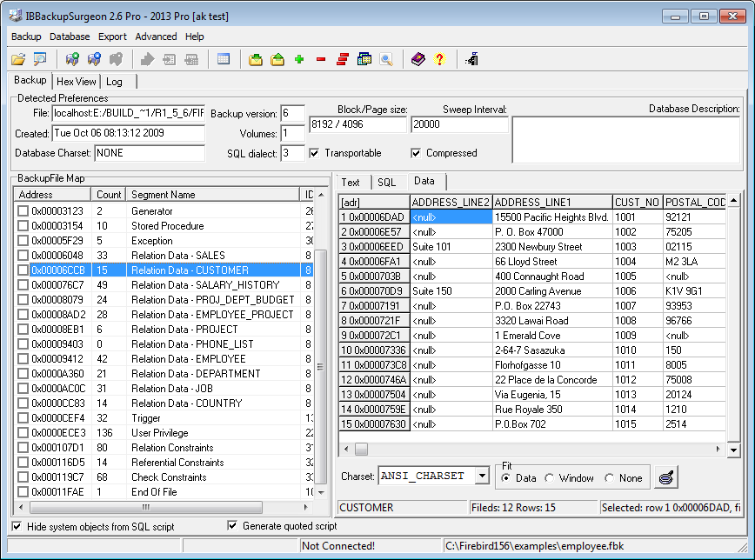Click the database icon with green dot
755x560 pixels.
pos(72,60)
